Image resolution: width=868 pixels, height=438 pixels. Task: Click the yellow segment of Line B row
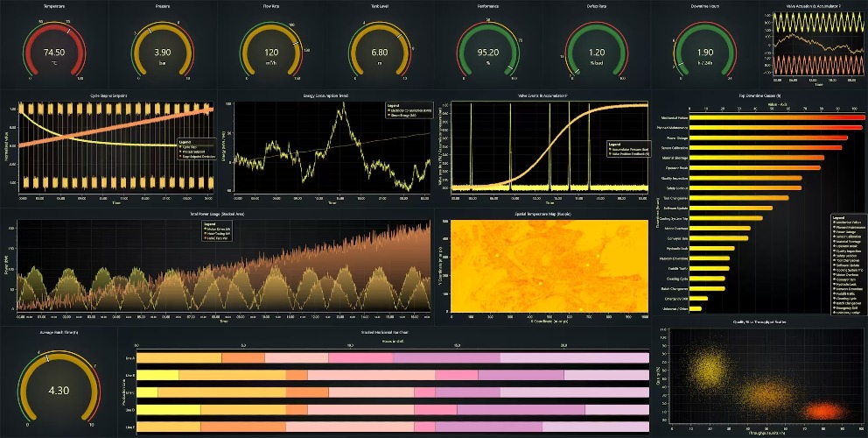[x=157, y=375]
